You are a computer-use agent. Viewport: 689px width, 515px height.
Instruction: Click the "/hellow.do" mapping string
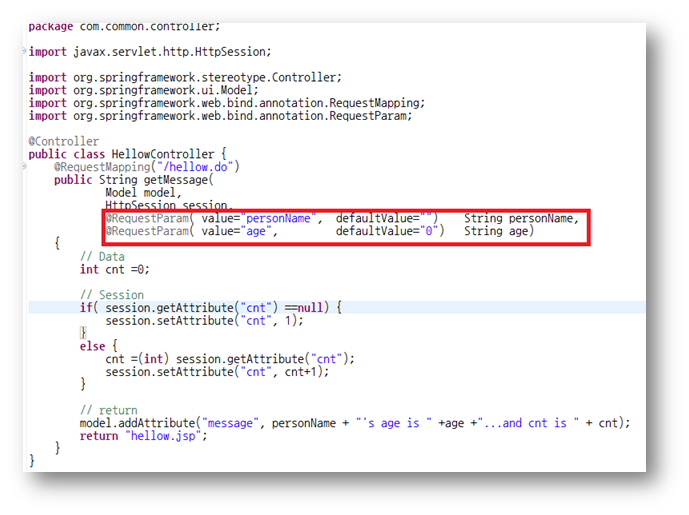pyautogui.click(x=196, y=167)
